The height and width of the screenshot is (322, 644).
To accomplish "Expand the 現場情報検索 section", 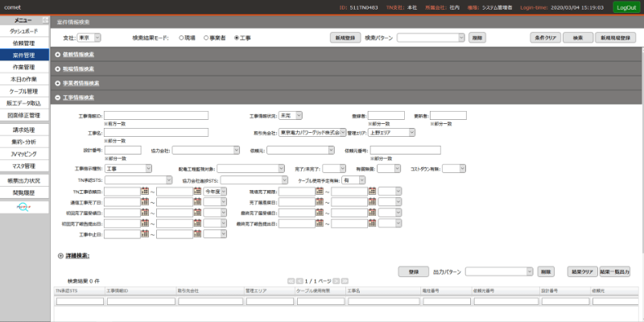I will tap(58, 68).
